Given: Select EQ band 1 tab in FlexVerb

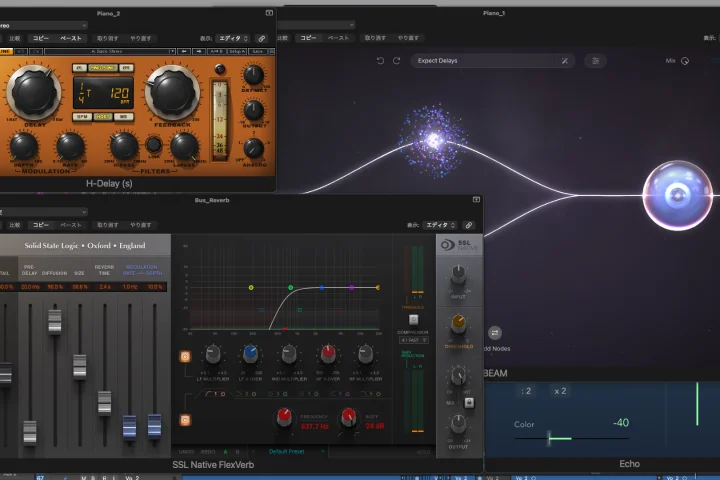Looking at the screenshot, I should pos(215,394).
